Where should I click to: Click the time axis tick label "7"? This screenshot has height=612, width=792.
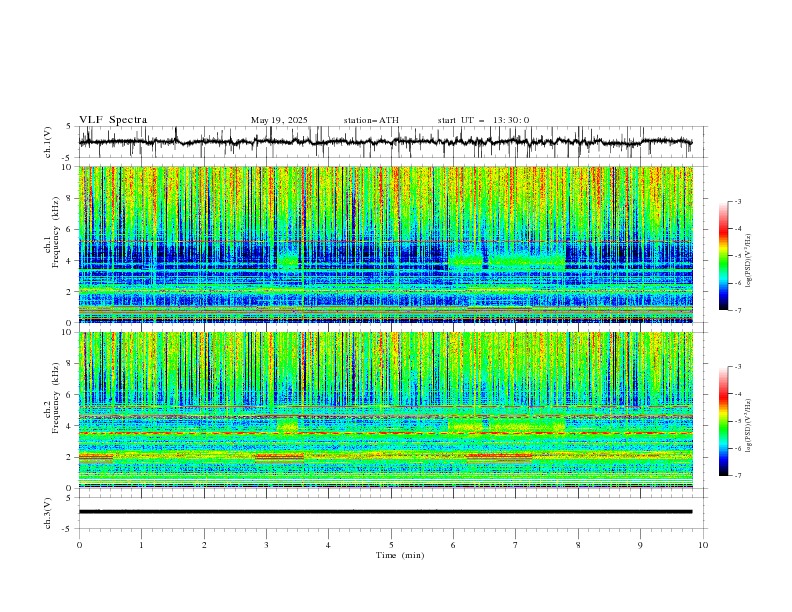click(x=516, y=545)
